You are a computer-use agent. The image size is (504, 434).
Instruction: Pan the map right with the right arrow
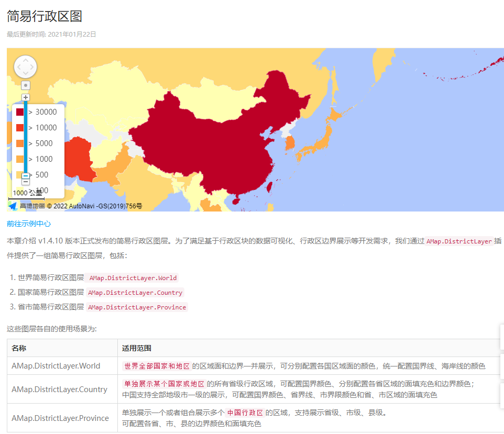point(32,67)
